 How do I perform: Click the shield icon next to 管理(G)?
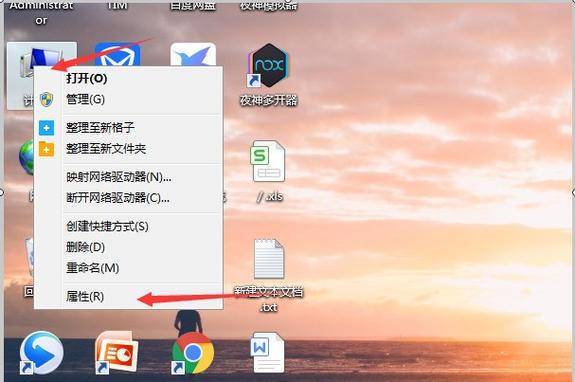coord(47,99)
